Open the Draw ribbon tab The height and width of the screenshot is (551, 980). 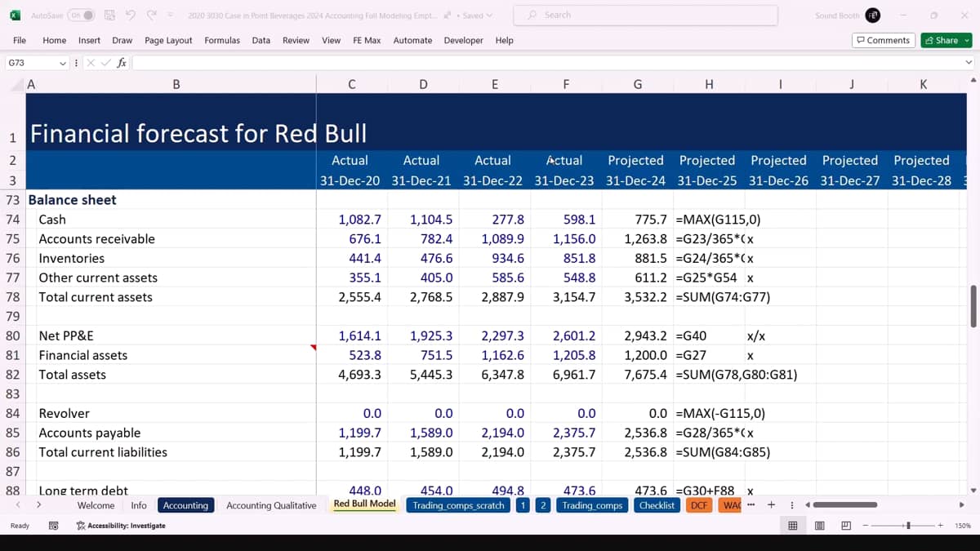pyautogui.click(x=122, y=40)
